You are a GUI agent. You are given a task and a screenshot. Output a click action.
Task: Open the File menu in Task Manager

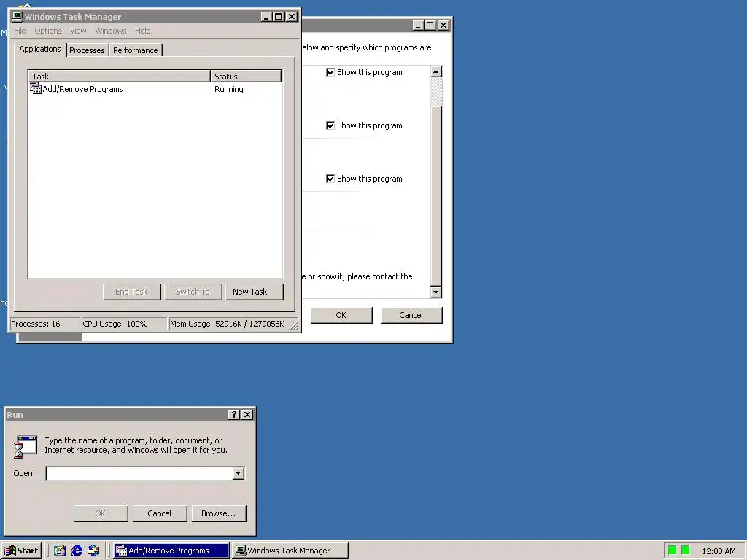20,31
